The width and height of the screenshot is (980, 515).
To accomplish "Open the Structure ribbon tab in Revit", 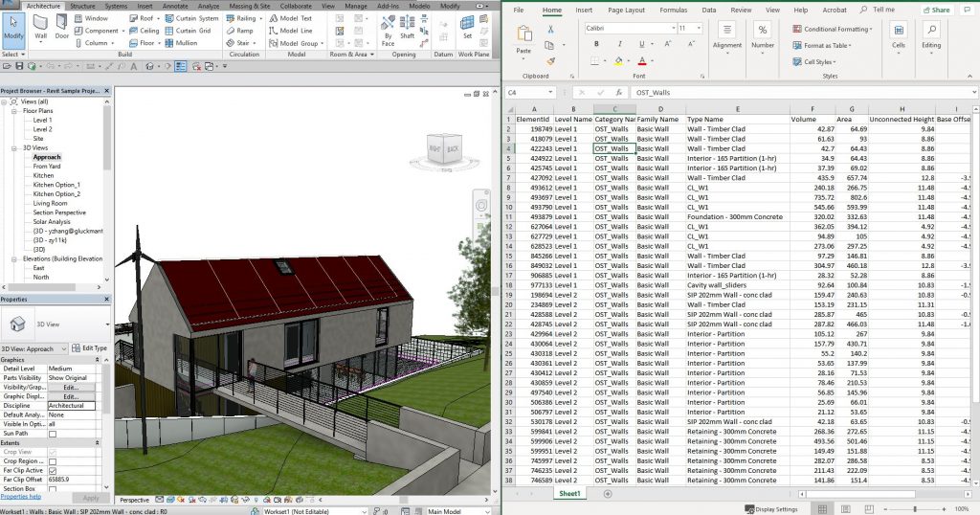I will [x=82, y=6].
